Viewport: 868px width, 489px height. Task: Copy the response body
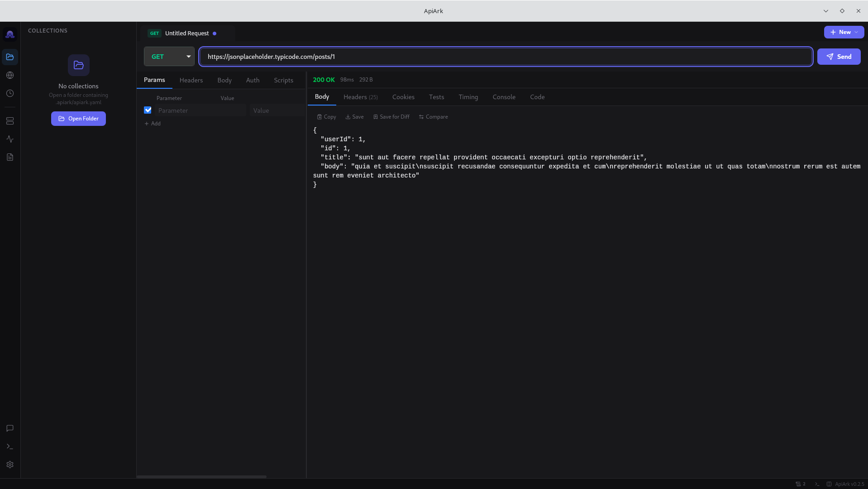tap(326, 116)
